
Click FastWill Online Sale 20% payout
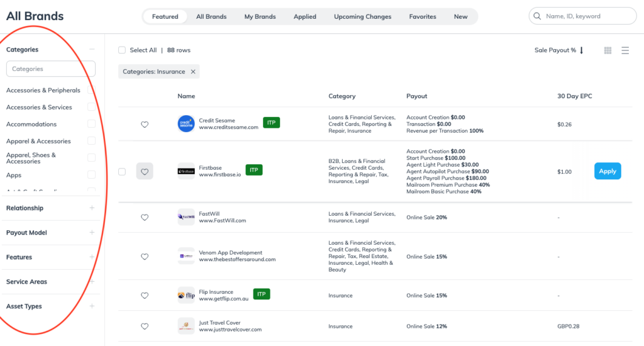pos(427,218)
